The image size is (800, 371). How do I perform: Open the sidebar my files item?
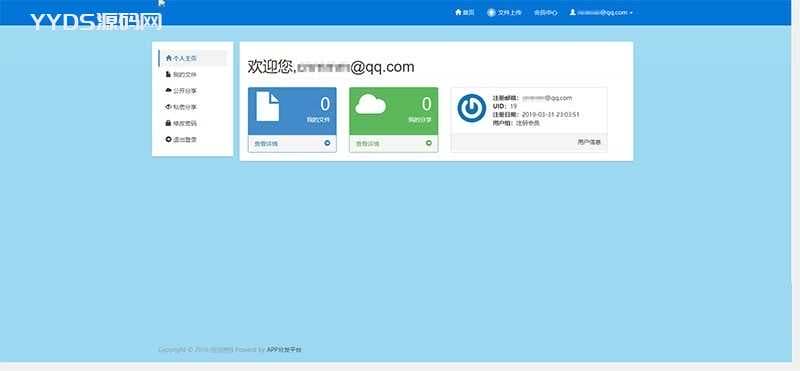coord(193,75)
